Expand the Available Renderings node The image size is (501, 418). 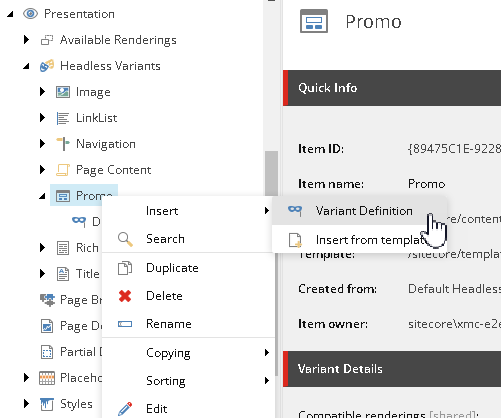[x=26, y=40]
